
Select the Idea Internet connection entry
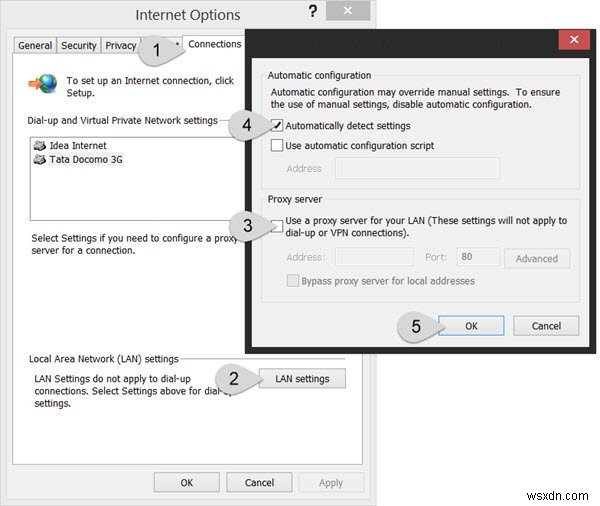coord(78,145)
